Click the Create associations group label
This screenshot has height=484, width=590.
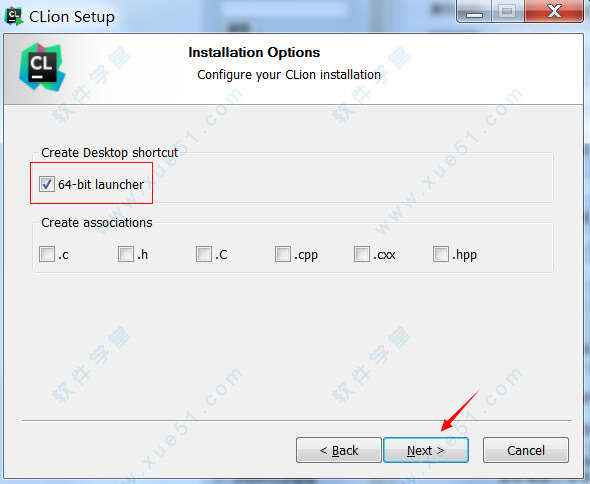[x=97, y=222]
